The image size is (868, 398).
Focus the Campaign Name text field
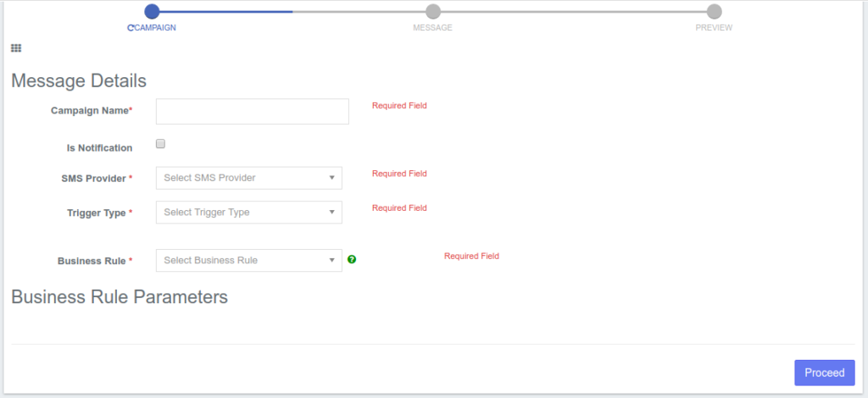pos(253,111)
